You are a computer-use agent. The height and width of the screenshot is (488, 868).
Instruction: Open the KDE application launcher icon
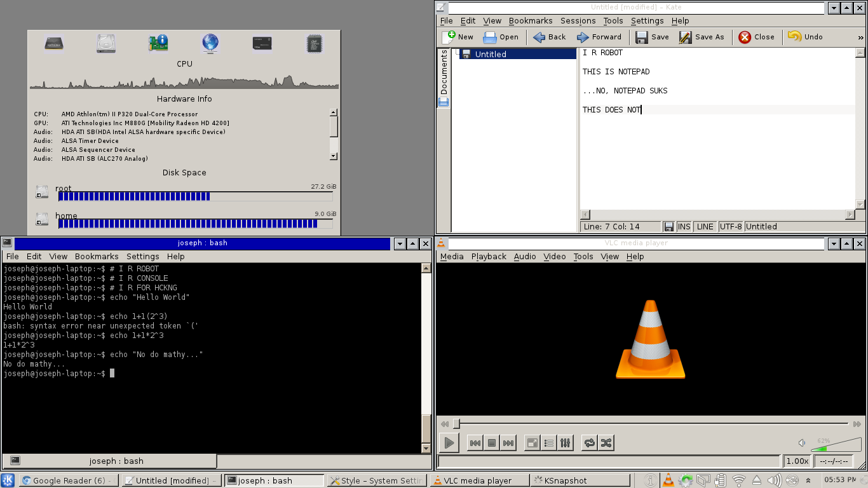[8, 480]
